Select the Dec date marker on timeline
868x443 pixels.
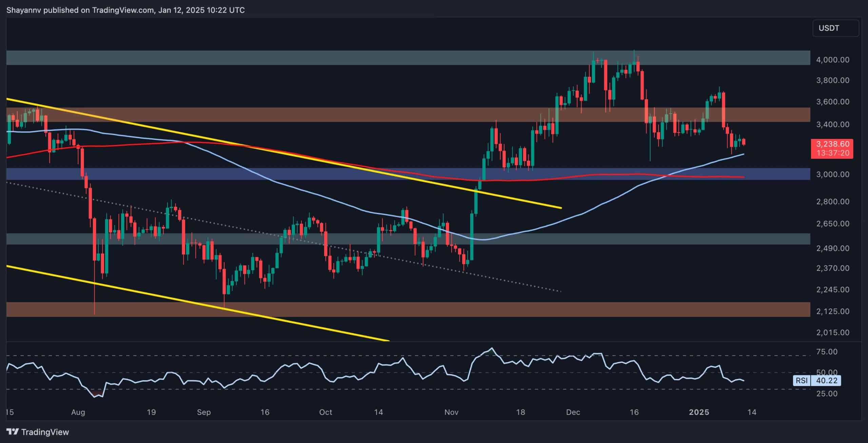573,412
